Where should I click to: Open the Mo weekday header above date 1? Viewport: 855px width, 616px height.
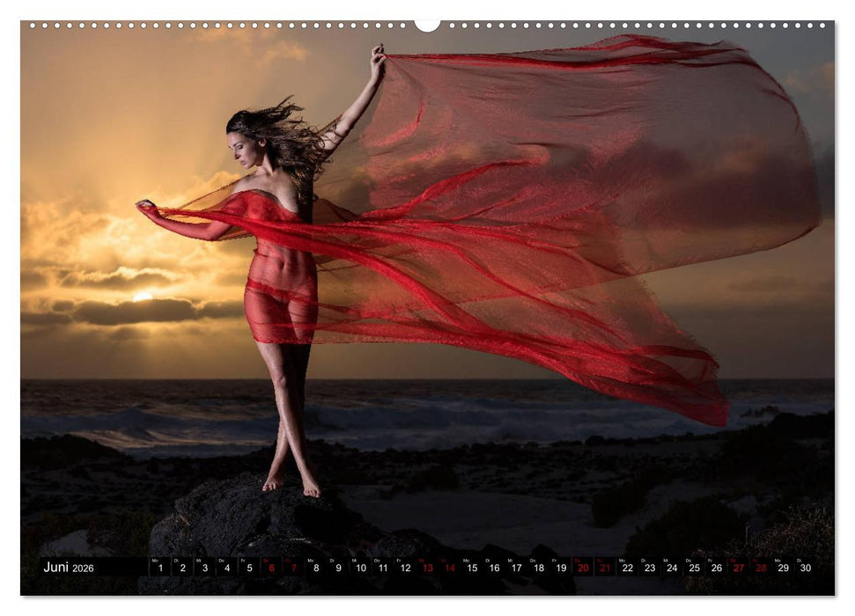click(155, 561)
